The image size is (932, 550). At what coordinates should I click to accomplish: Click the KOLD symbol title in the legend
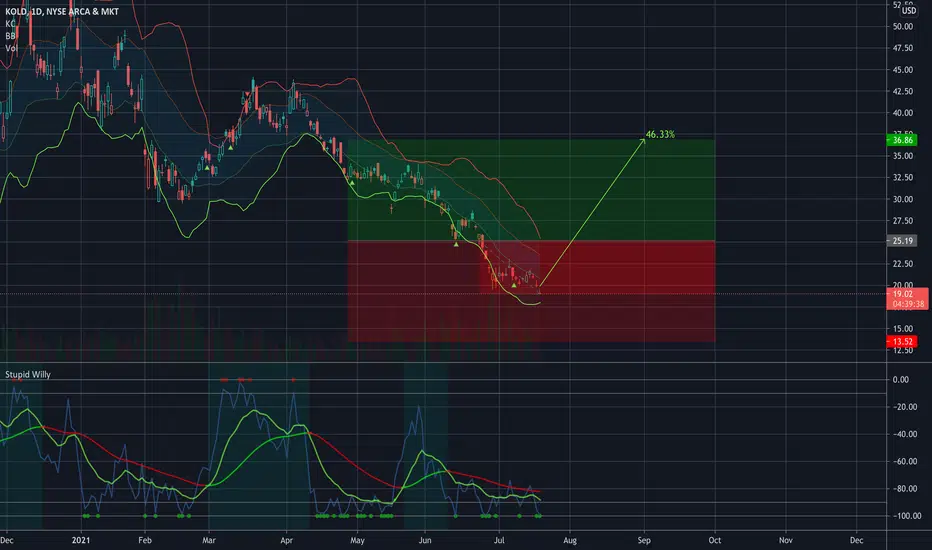coord(62,11)
